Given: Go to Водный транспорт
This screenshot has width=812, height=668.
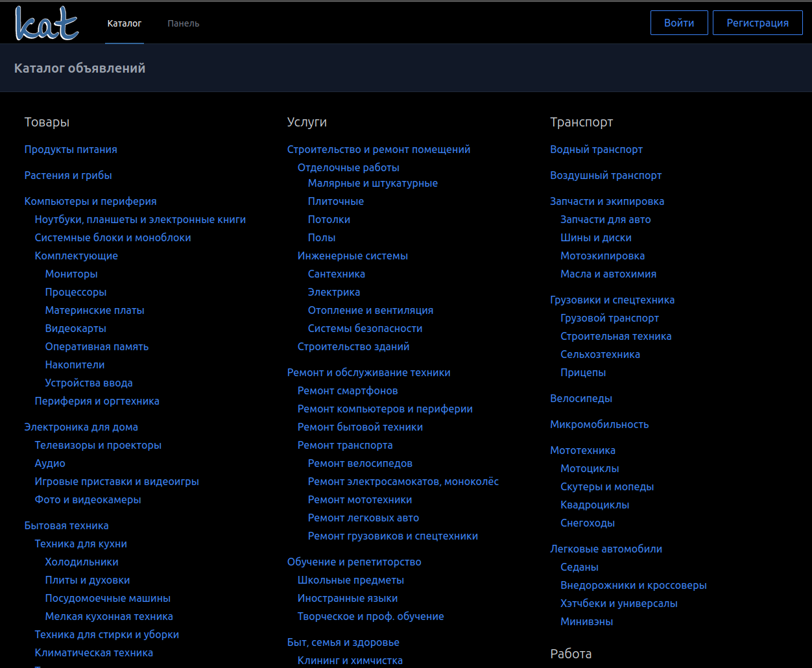Looking at the screenshot, I should coord(596,149).
